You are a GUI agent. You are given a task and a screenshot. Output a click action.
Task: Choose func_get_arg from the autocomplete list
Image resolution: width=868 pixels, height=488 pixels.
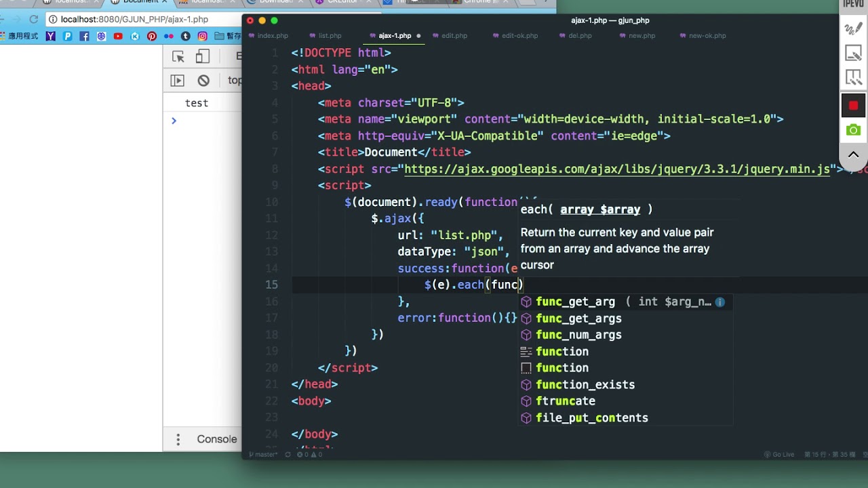click(625, 302)
